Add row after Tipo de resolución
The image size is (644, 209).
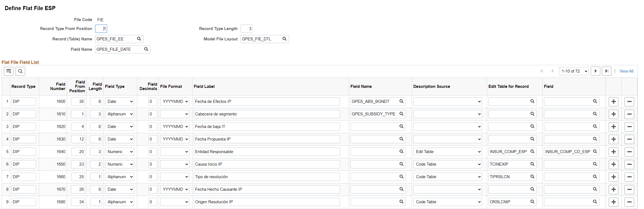point(613,177)
